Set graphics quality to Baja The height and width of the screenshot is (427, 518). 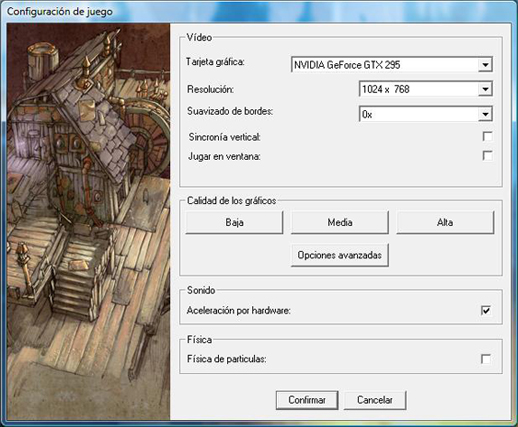pyautogui.click(x=234, y=222)
